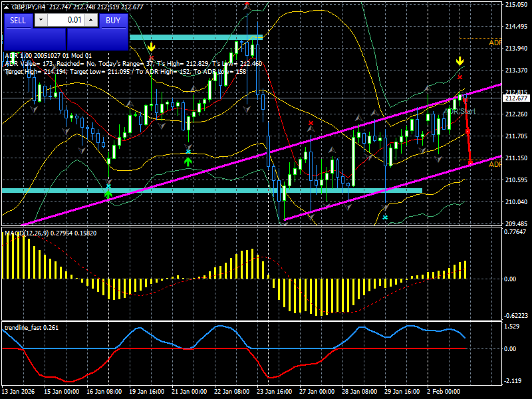Select the upper cyan resistance rectangle
This screenshot has height=399, width=532.
(x=196, y=37)
